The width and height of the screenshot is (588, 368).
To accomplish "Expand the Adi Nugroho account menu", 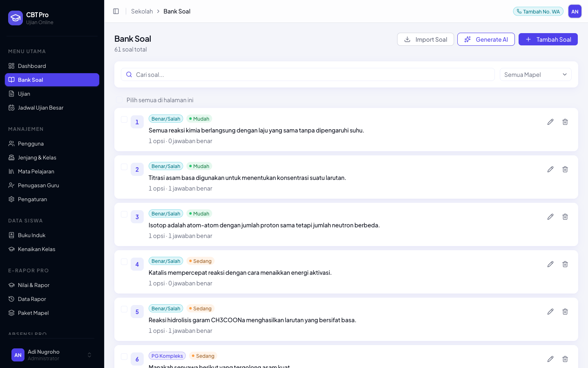I will point(52,355).
